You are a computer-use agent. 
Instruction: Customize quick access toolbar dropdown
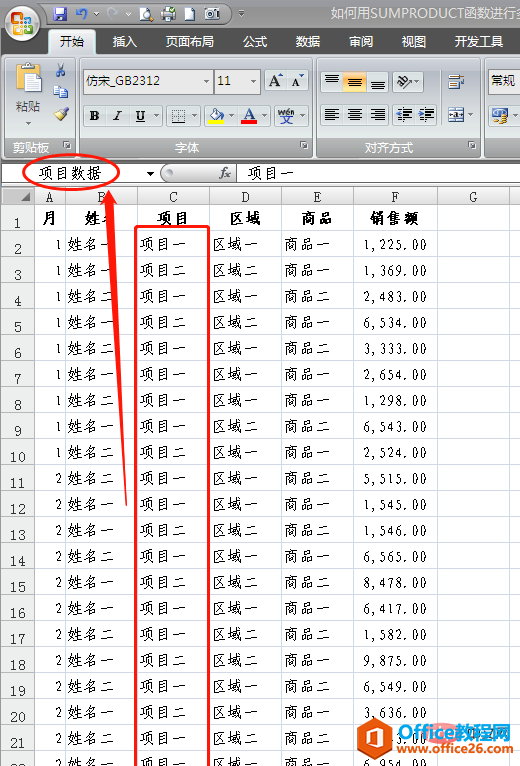[241, 14]
